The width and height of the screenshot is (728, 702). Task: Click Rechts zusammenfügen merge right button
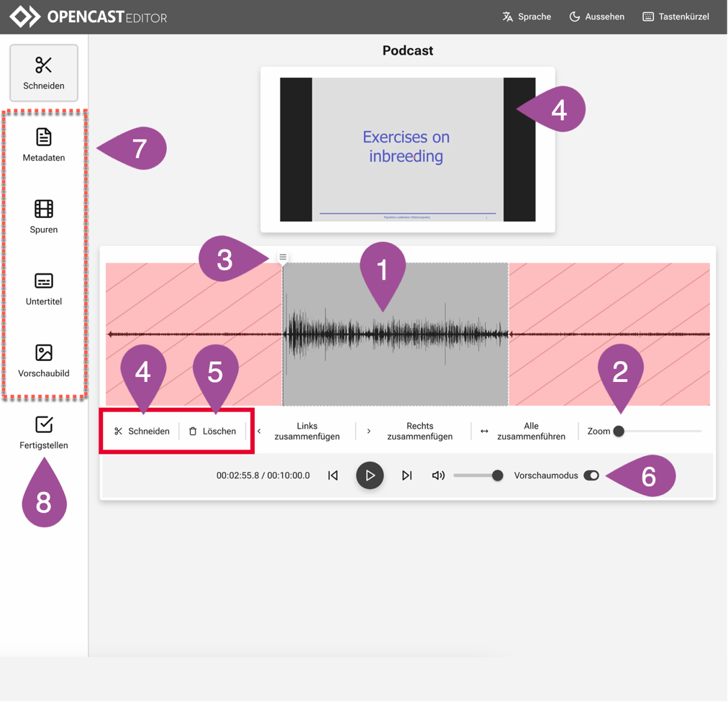pos(419,432)
